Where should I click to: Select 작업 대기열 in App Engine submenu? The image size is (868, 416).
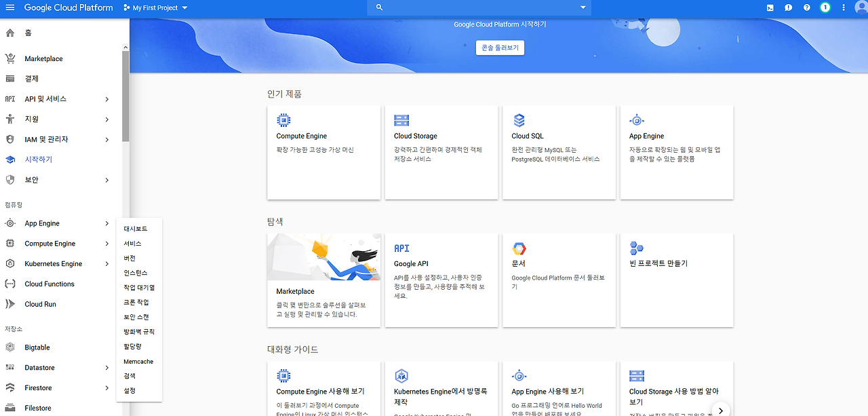pyautogui.click(x=139, y=288)
